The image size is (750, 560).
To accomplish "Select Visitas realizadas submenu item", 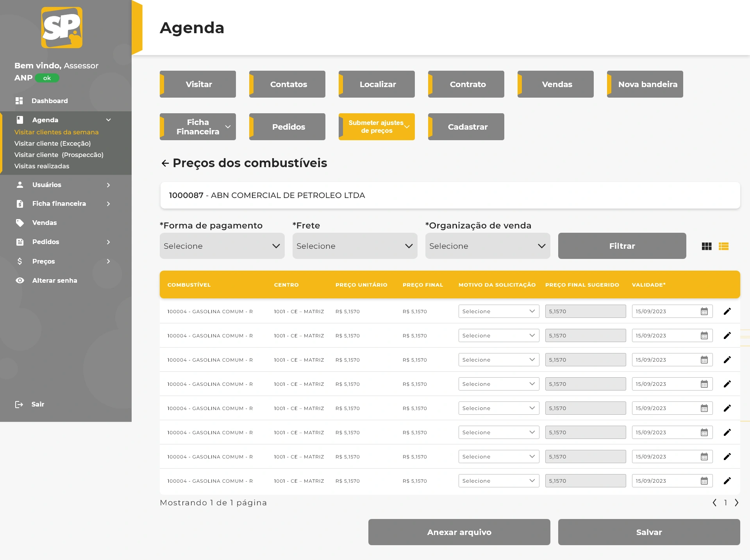I will 42,166.
